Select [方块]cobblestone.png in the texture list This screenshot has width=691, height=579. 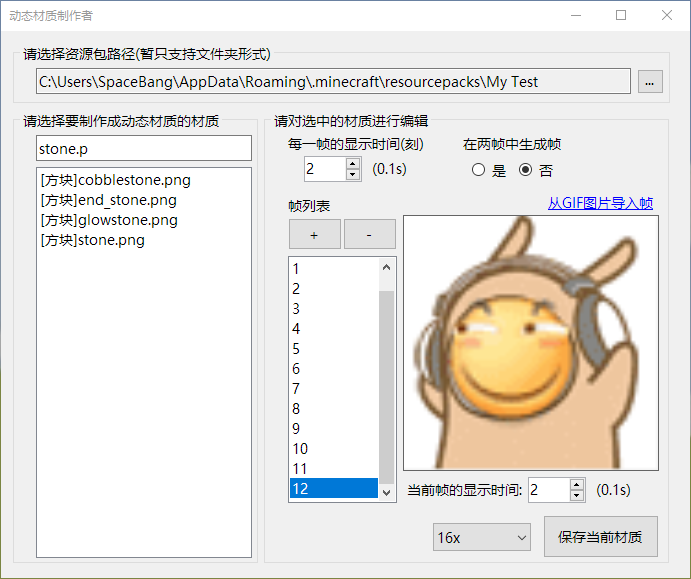click(x=144, y=180)
